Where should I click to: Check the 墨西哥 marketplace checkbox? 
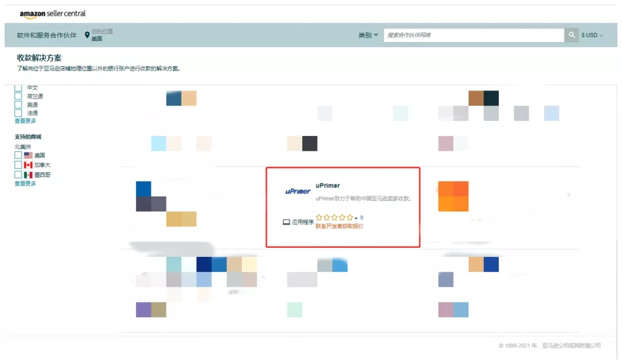click(18, 175)
